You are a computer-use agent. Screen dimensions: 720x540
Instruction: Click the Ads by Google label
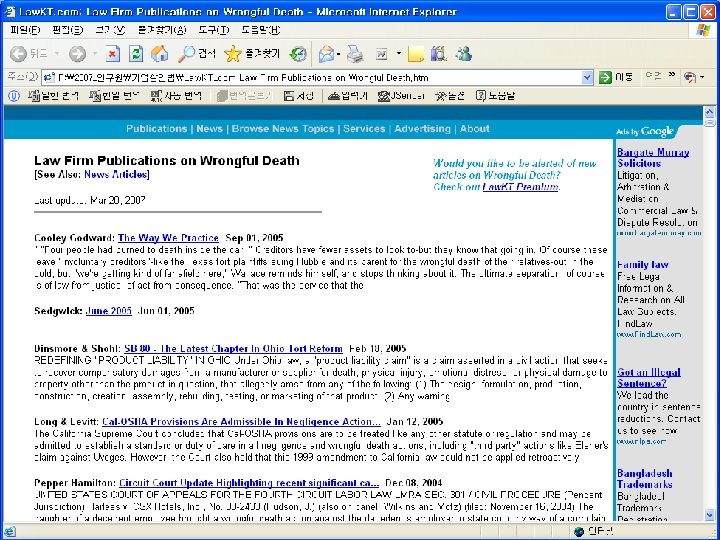(x=645, y=131)
